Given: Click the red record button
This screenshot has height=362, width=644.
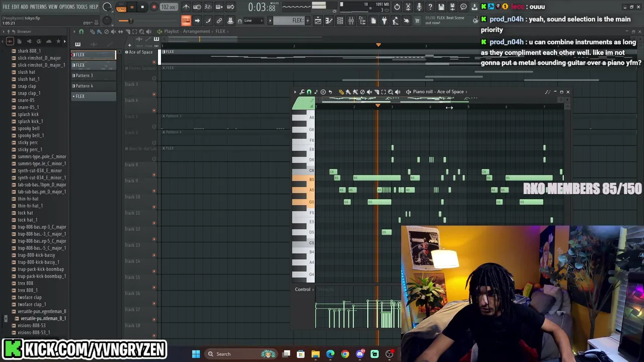Looking at the screenshot, I should (x=154, y=7).
